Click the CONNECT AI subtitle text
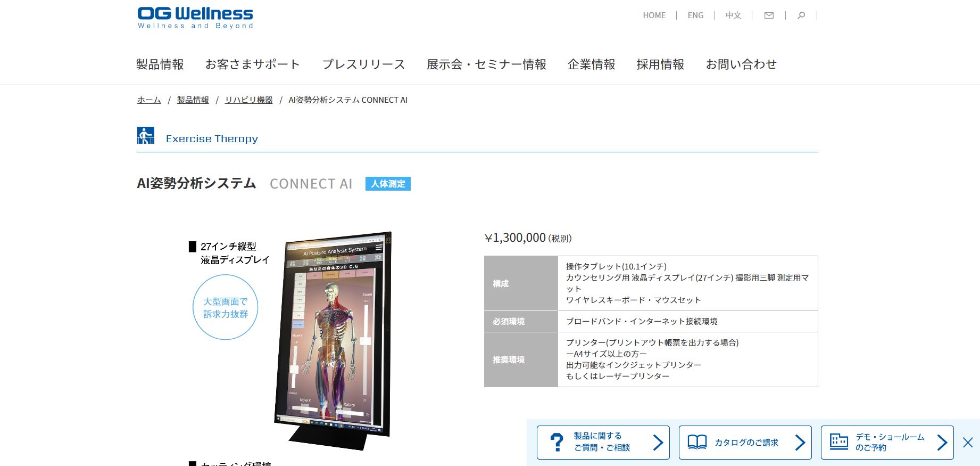Screen dimensions: 980x466 pos(311,184)
